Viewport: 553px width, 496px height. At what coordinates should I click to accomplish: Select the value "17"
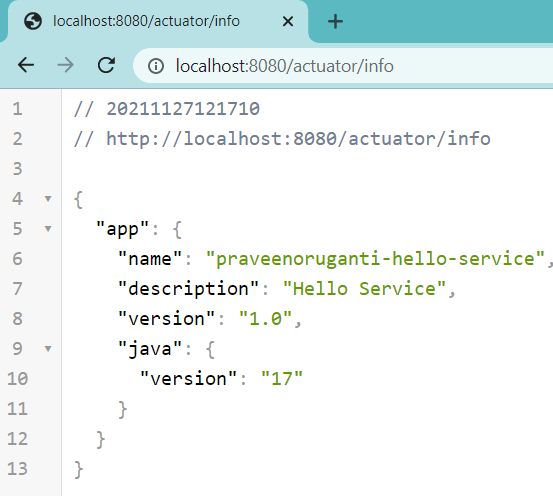click(282, 379)
